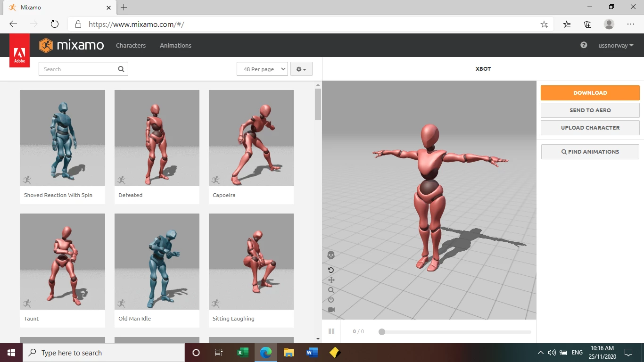The width and height of the screenshot is (644, 362).
Task: Click the power icon in viewer
Action: [x=331, y=300]
